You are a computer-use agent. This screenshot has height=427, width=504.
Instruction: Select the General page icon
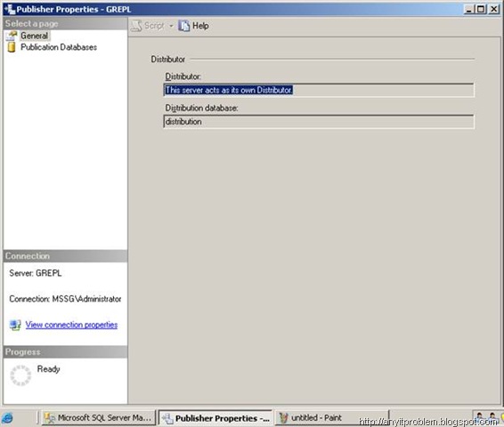point(12,36)
